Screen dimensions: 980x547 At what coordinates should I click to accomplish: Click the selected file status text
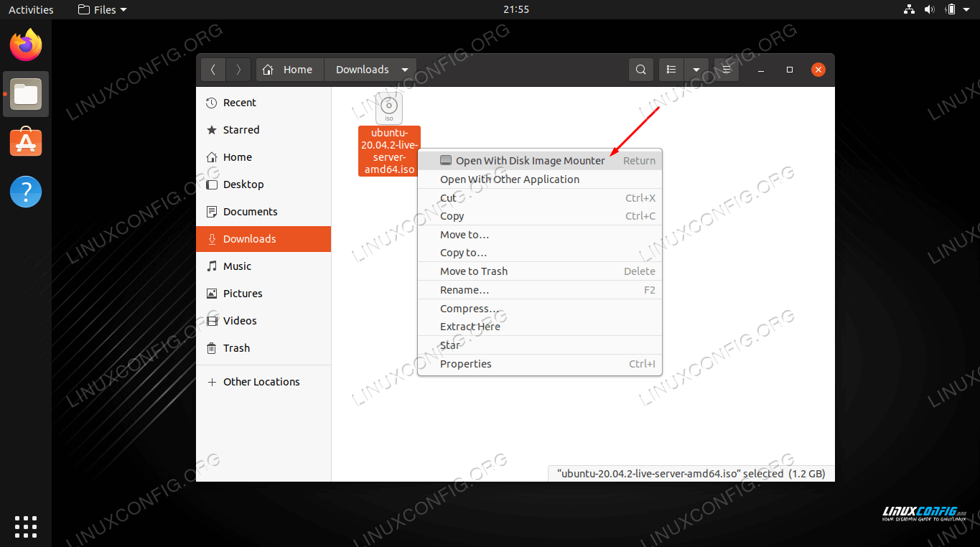pyautogui.click(x=691, y=474)
